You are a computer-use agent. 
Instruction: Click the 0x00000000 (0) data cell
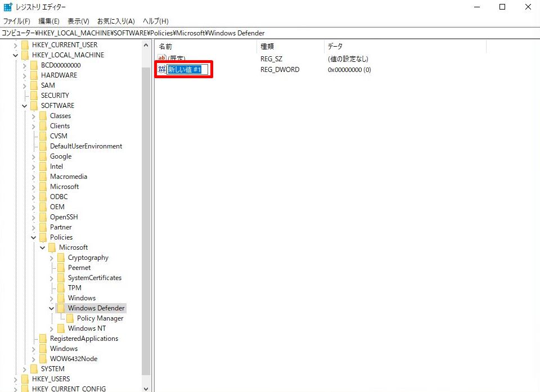click(349, 70)
